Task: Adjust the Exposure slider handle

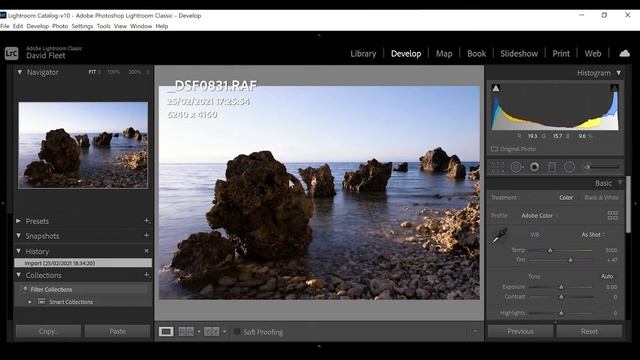Action: tap(561, 287)
